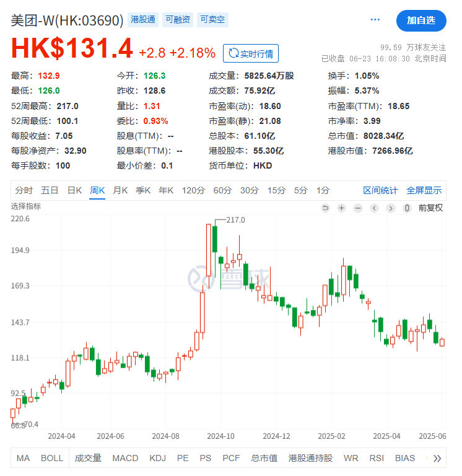Add stock via 加自选 button
The height and width of the screenshot is (476, 462).
tap(421, 20)
